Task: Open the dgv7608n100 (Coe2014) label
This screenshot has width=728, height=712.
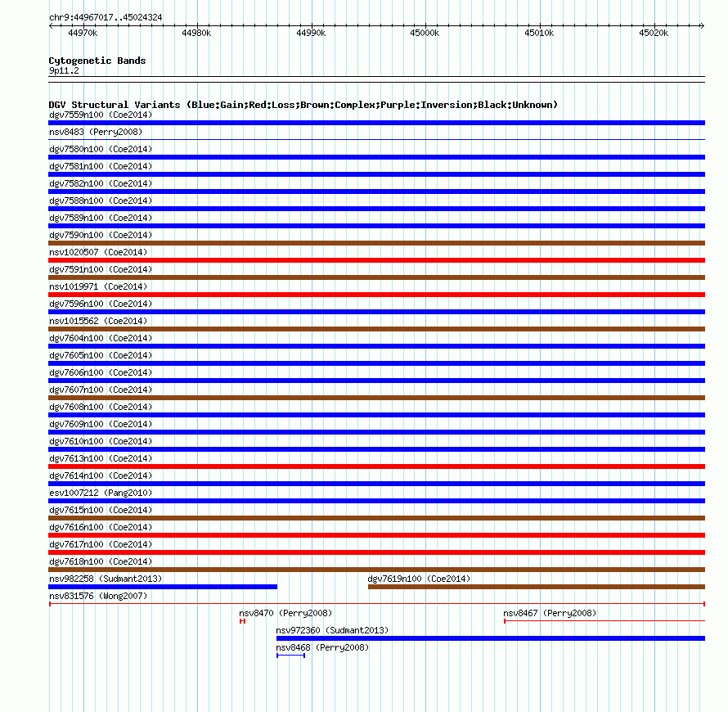Action: 101,407
